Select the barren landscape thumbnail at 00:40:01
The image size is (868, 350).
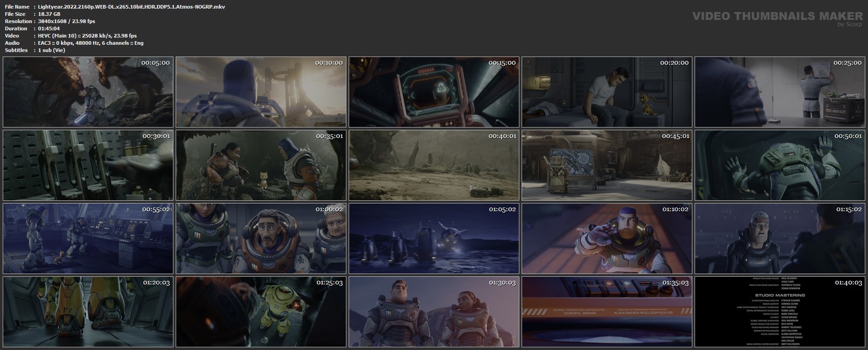click(434, 165)
